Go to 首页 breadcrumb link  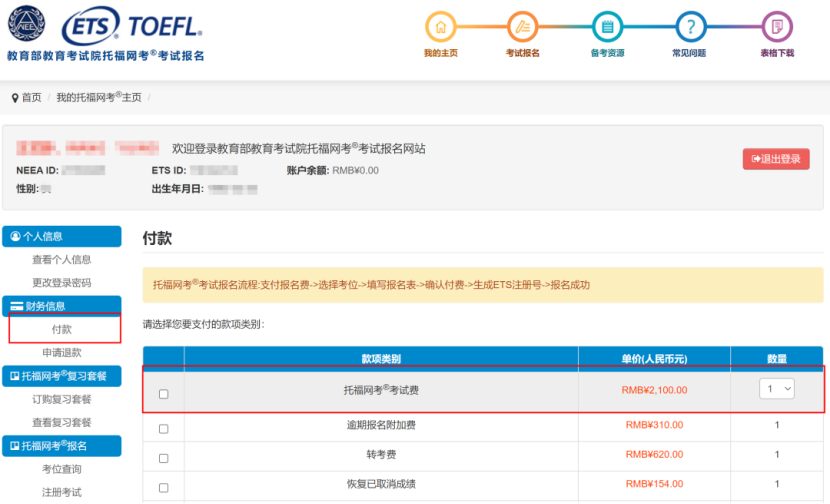coord(31,97)
